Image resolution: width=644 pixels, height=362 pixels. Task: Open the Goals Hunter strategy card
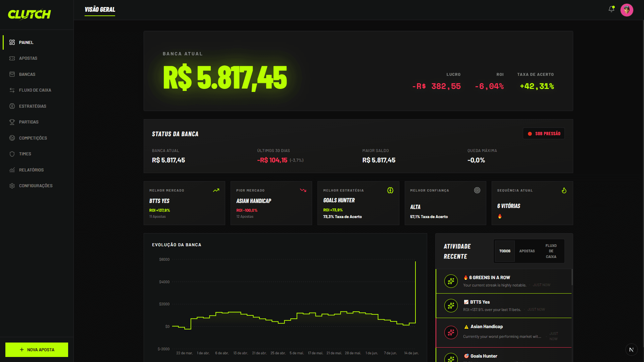pos(358,203)
